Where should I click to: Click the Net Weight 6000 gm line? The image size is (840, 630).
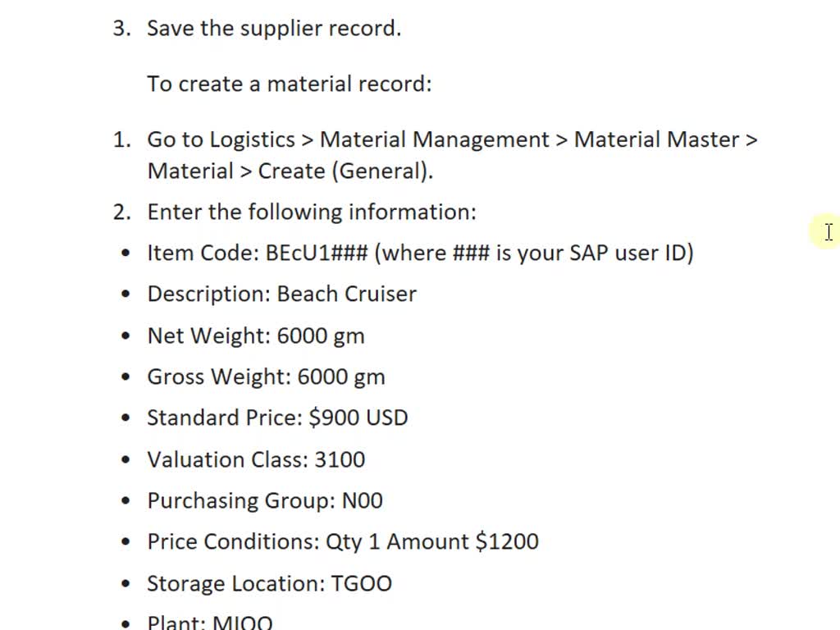click(256, 336)
